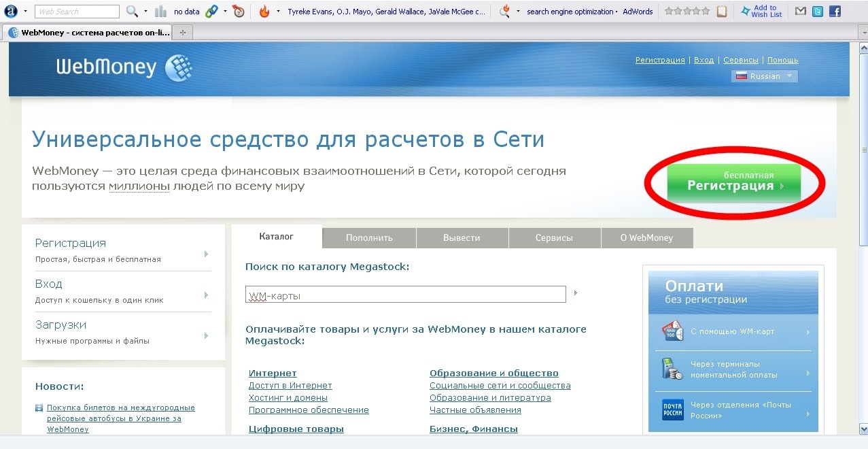
Task: Click the Add to Wish List star icon
Action: [x=745, y=12]
